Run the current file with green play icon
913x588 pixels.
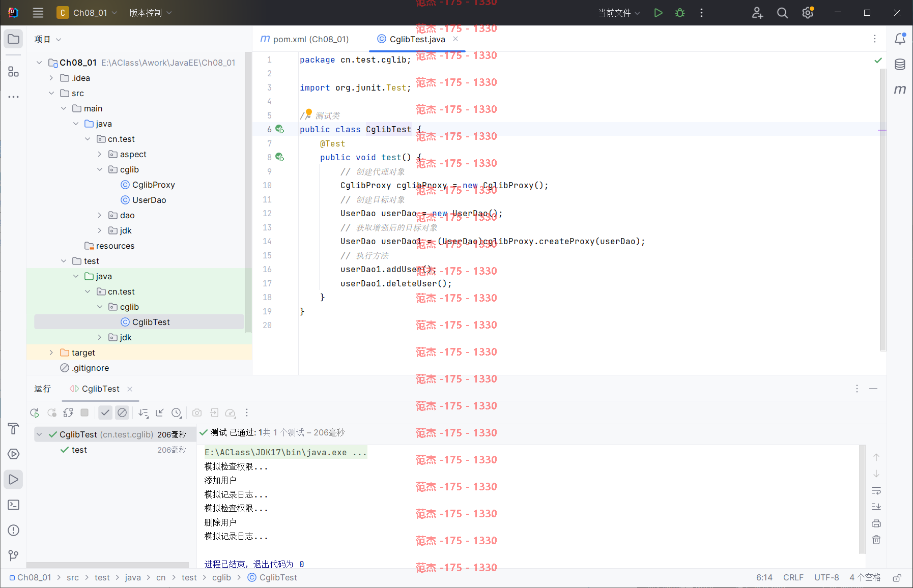[658, 13]
